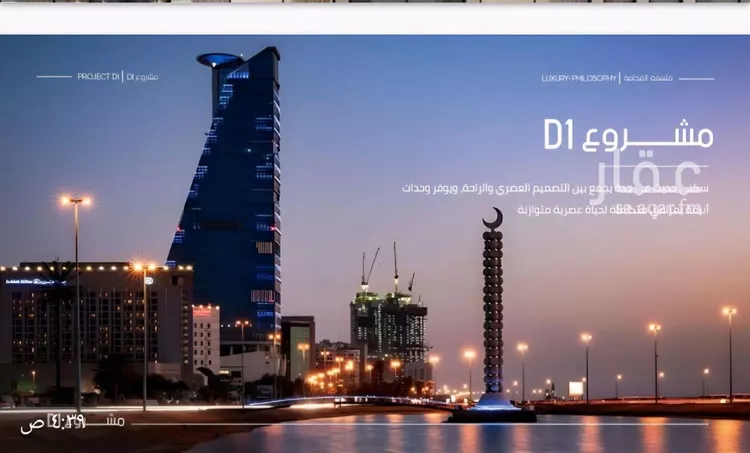
Task: Click the LUXURY-PHILOSOPHY header label
Action: coord(579,78)
